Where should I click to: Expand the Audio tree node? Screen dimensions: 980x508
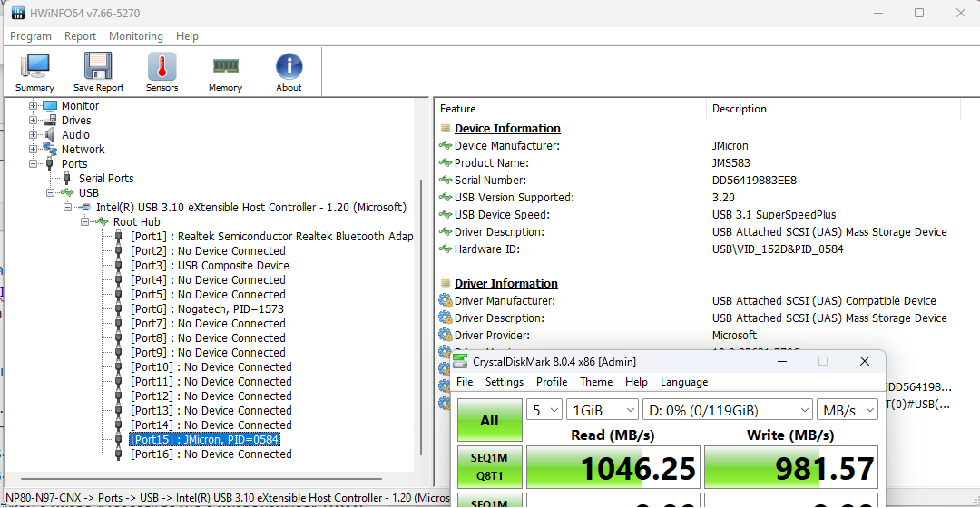(x=34, y=134)
